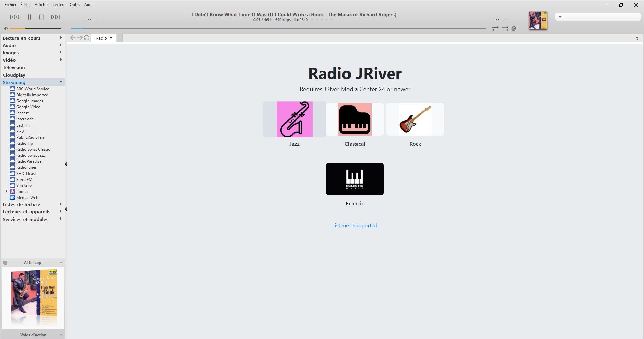
Task: Open the Lecteur menu
Action: point(59,5)
